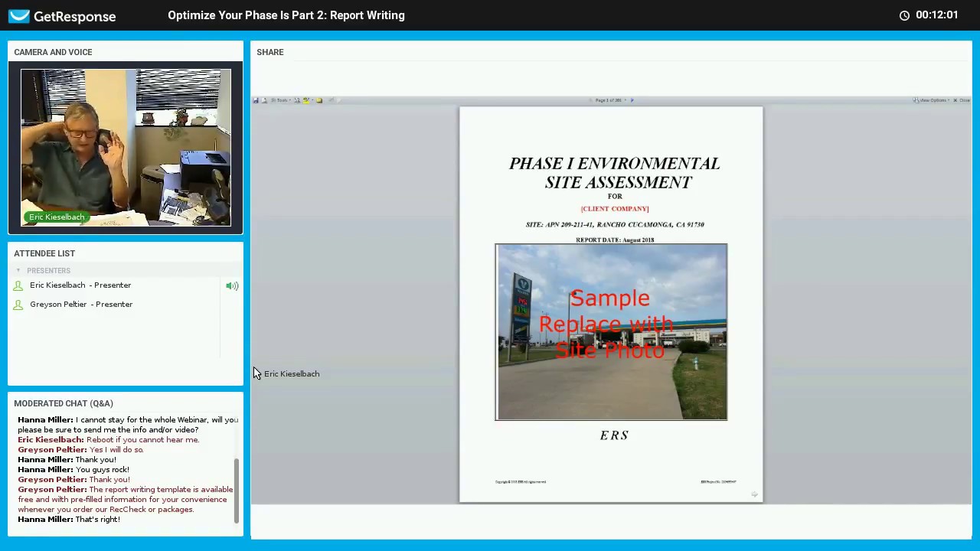Click chat message 'Reboot if you cannot hear me.'
The height and width of the screenshot is (551, 980).
[142, 440]
